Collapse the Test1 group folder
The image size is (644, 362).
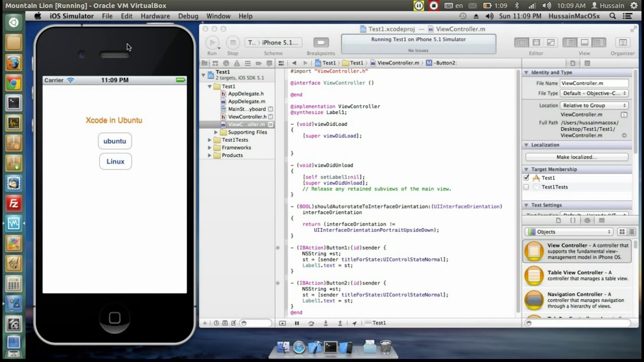[210, 86]
